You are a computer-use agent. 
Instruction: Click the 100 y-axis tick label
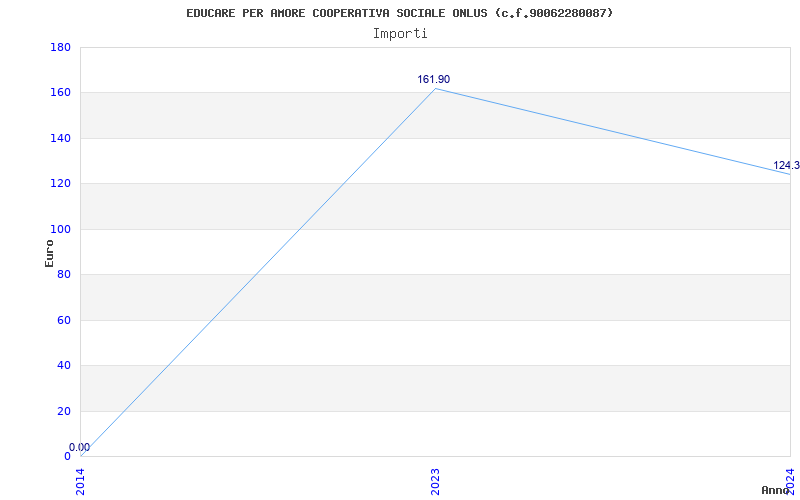coord(60,229)
